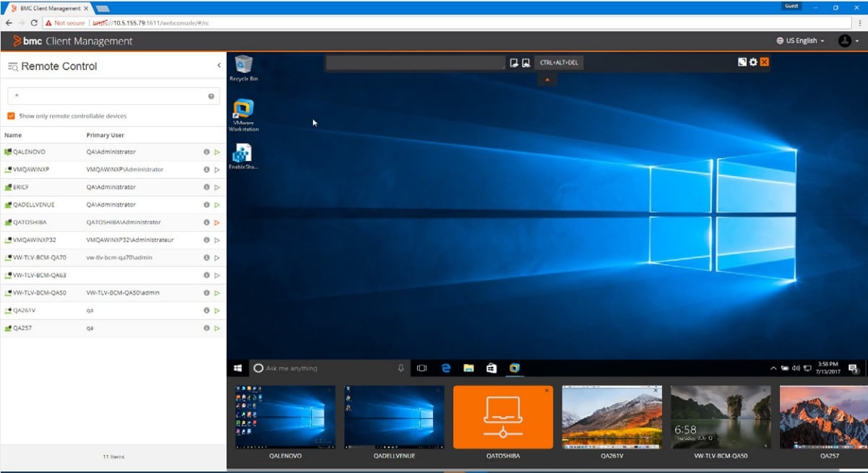Viewport: 868px width, 473px height.
Task: Show hidden icons in remote system tray
Action: (x=774, y=368)
